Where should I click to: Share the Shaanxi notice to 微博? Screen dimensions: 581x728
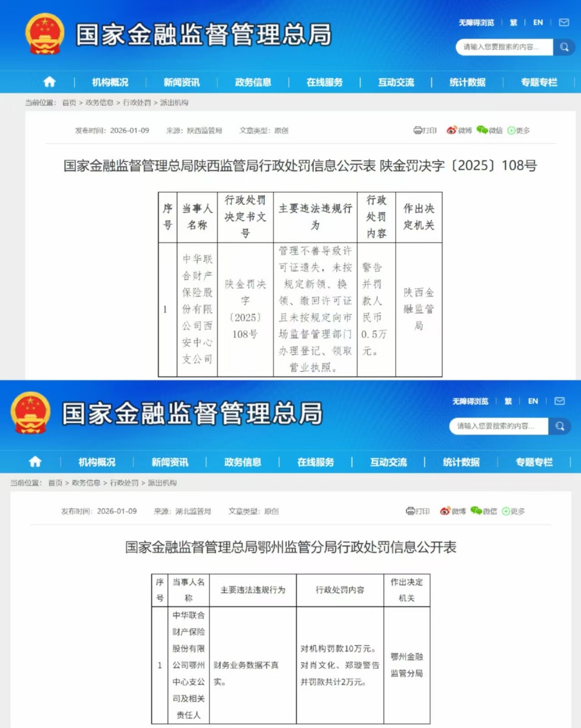tap(459, 131)
